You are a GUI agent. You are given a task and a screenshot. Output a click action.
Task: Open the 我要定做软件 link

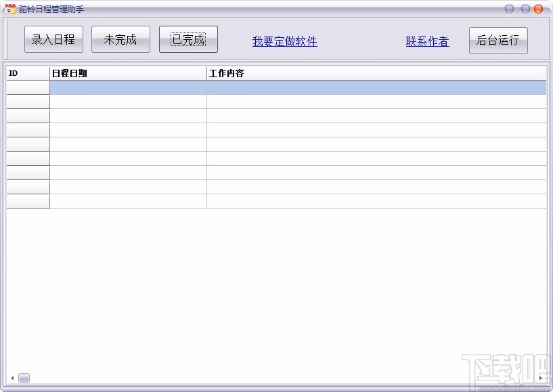[284, 41]
